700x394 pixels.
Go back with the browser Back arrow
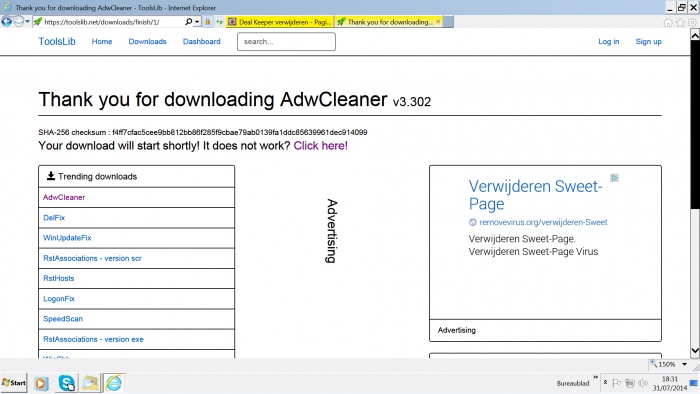click(x=6, y=21)
